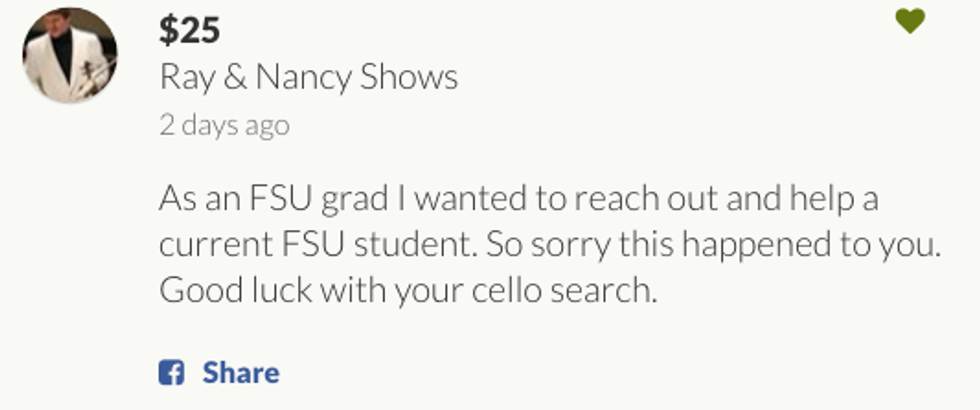Click the $25 donation amount
The image size is (980, 410).
[x=189, y=29]
